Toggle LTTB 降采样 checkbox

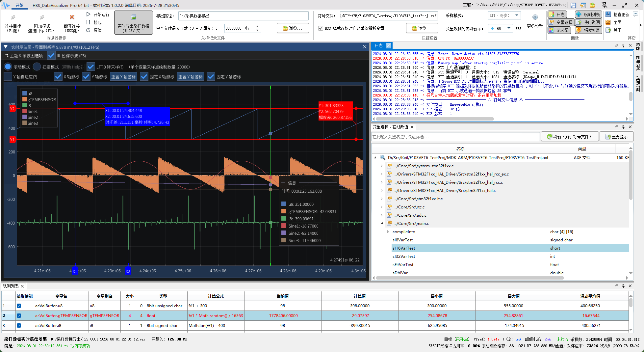click(91, 67)
